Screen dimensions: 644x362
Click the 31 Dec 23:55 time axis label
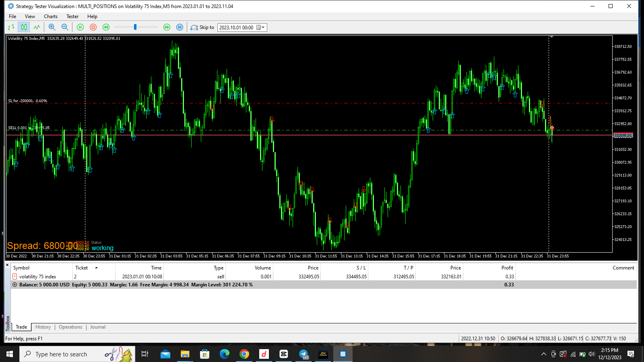point(558,256)
